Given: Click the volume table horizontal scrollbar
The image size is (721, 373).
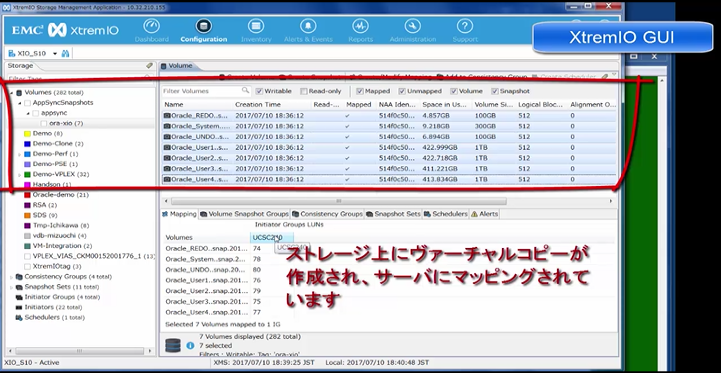Looking at the screenshot, I should (x=339, y=201).
